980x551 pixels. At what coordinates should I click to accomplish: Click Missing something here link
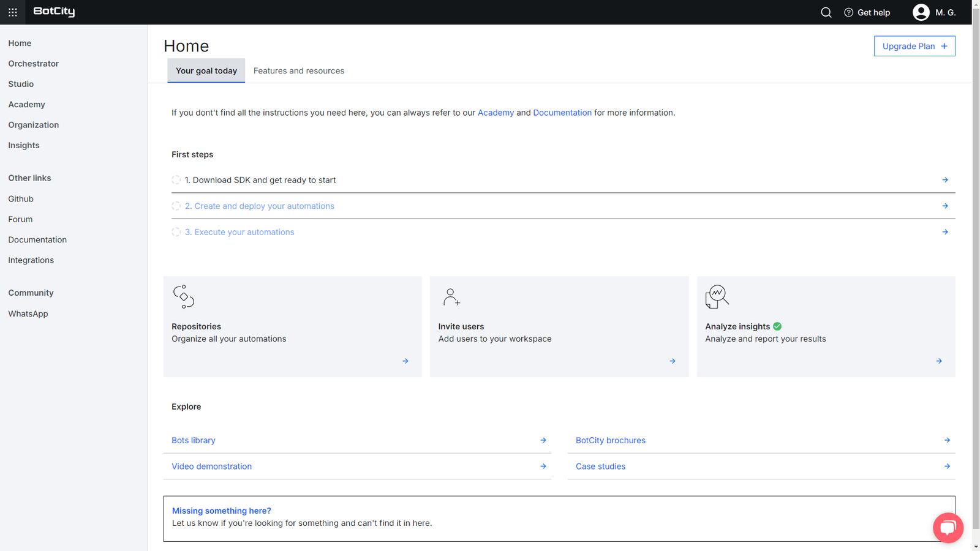point(221,511)
